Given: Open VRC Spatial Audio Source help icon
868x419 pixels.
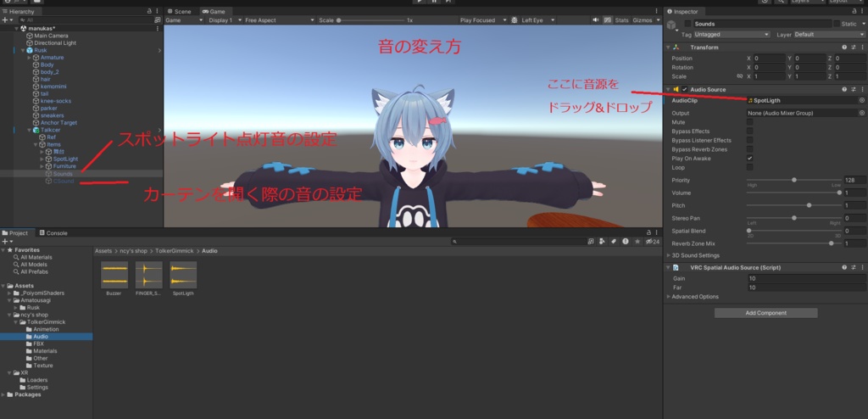Looking at the screenshot, I should pos(845,267).
